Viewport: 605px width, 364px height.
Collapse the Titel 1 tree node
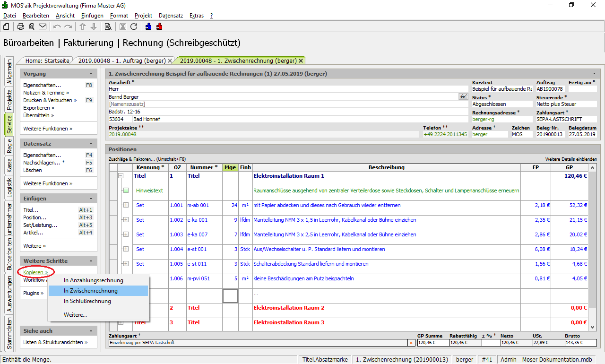[x=121, y=176]
